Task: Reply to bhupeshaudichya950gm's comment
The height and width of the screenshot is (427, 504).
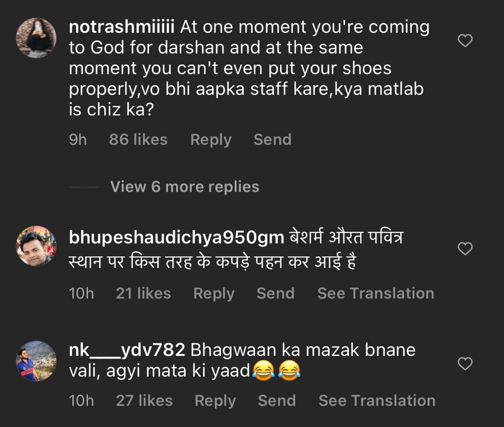Action: (214, 294)
